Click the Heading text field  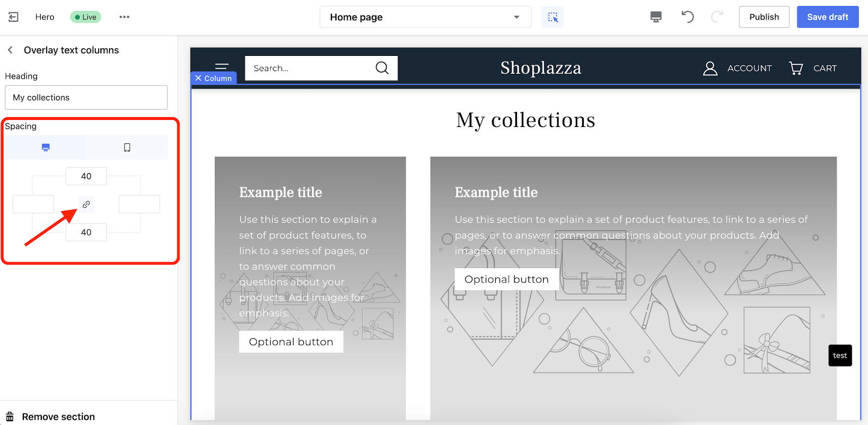(86, 98)
